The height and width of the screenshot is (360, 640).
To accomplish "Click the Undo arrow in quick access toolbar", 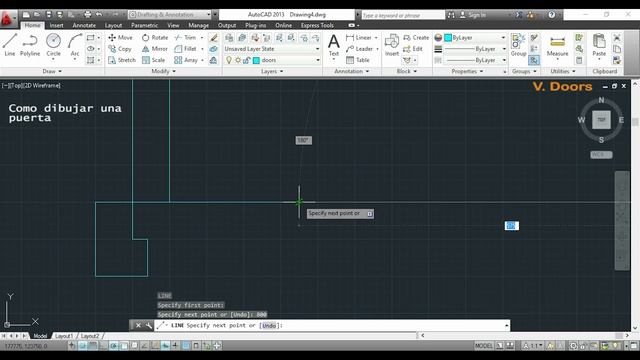I will click(99, 15).
